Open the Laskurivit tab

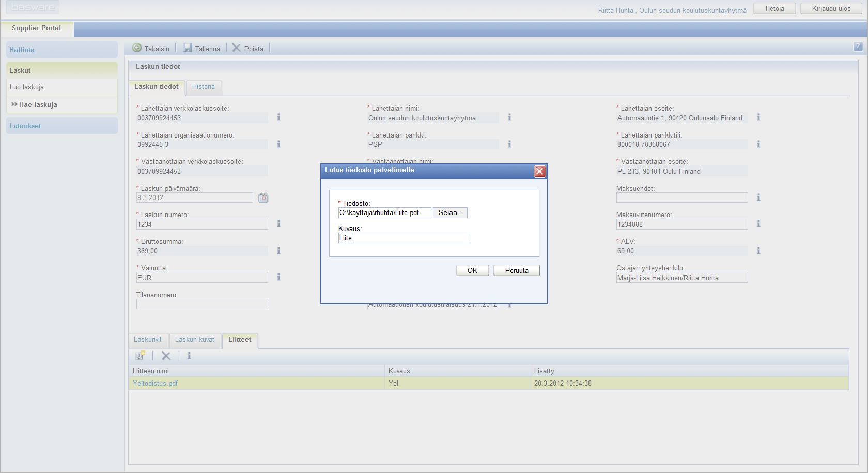point(148,340)
